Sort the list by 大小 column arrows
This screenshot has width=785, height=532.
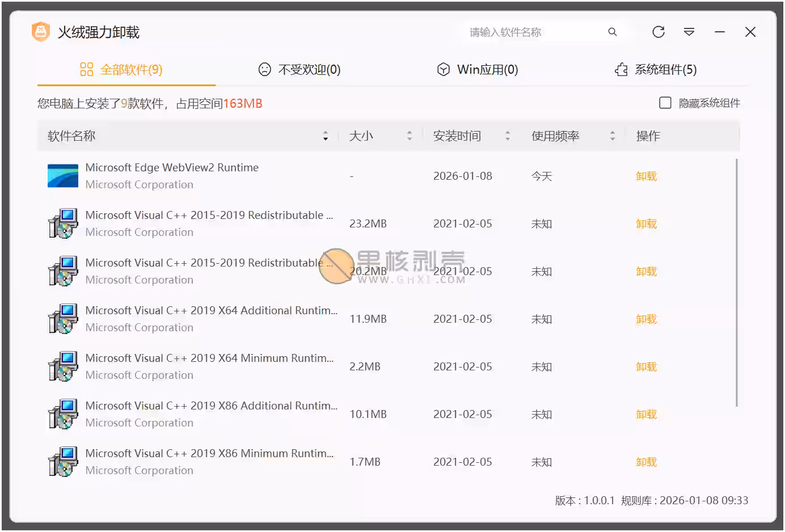[x=410, y=136]
